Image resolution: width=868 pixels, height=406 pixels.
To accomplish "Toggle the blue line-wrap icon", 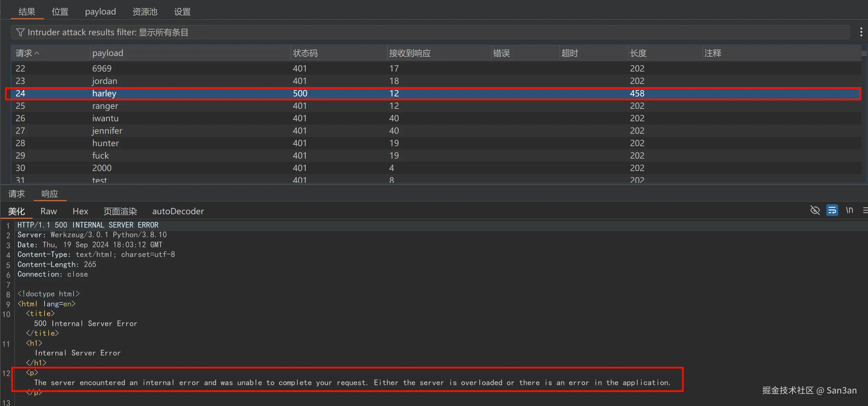I will click(832, 210).
